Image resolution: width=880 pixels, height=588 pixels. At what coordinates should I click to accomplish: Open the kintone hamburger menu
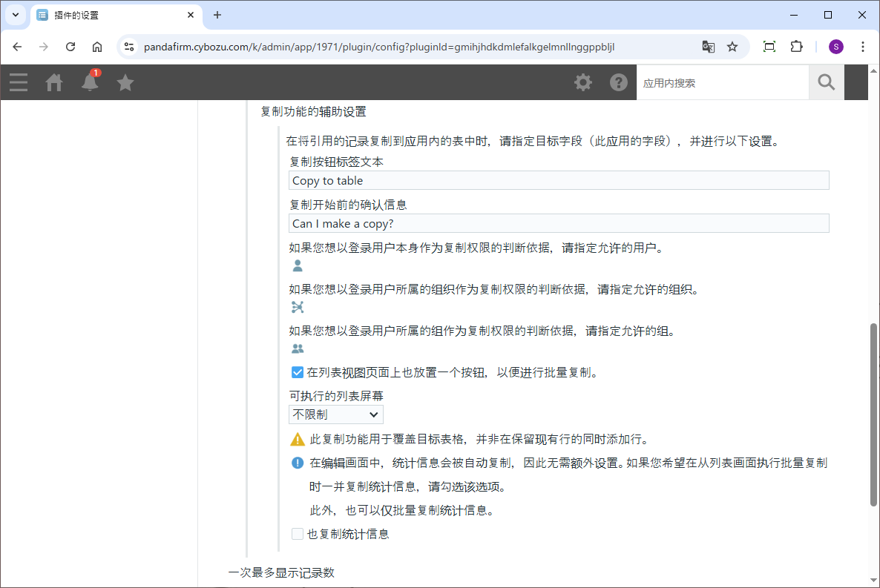pos(19,82)
